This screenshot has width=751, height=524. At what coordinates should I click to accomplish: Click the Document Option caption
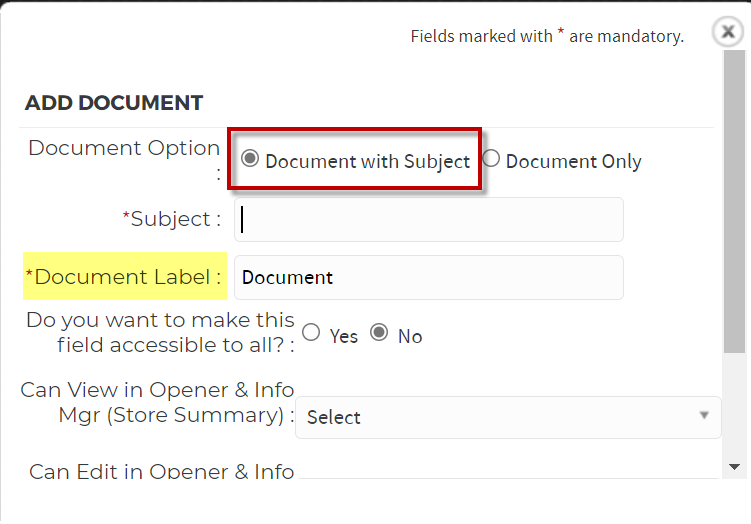[x=124, y=159]
